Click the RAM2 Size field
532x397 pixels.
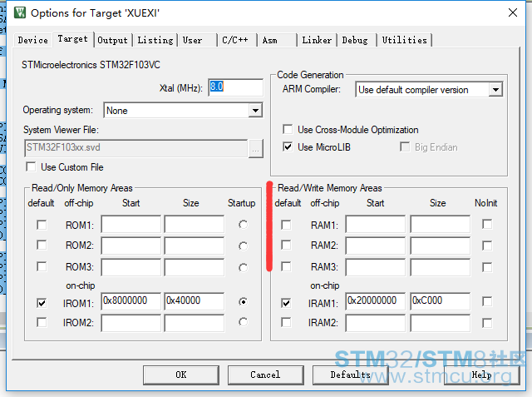click(441, 246)
